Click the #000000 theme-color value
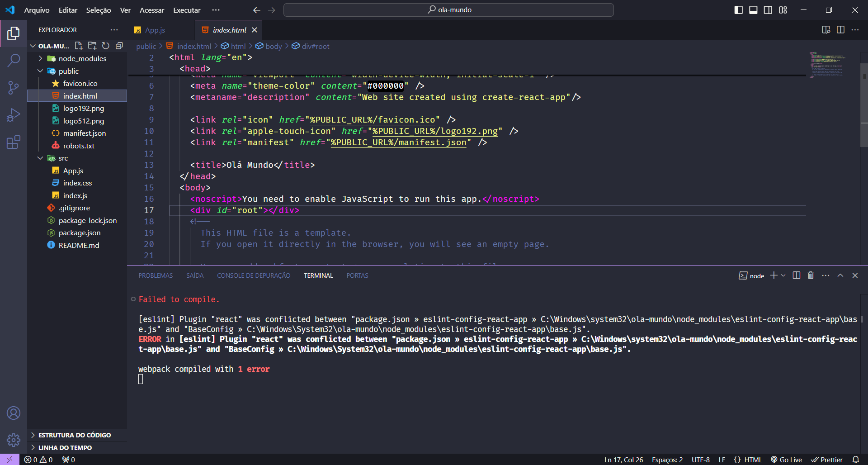The image size is (868, 465). (385, 86)
